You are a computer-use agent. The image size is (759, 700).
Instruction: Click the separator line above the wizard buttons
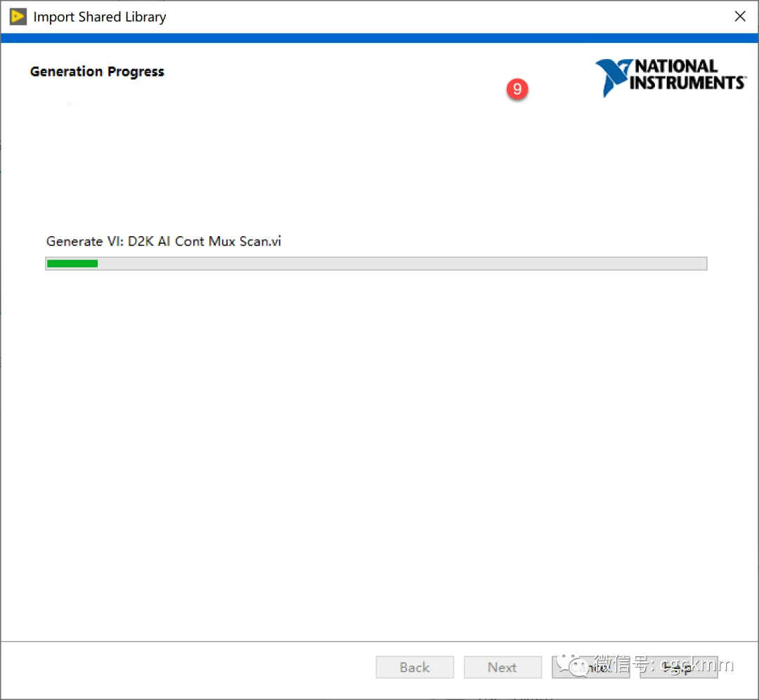tap(379, 641)
